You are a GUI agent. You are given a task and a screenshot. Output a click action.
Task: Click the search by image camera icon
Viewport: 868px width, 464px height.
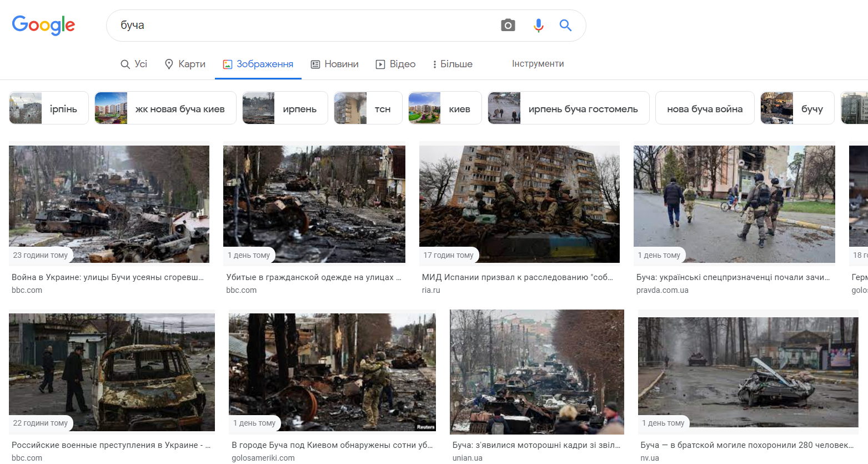[x=508, y=25]
